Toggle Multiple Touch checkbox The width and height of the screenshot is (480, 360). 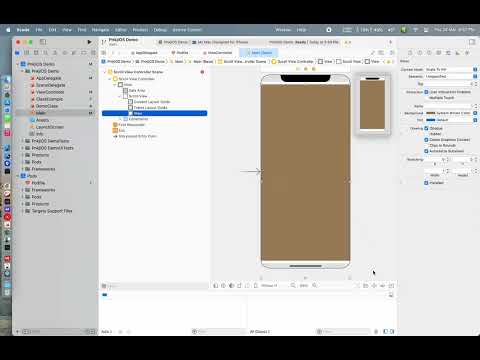(426, 98)
